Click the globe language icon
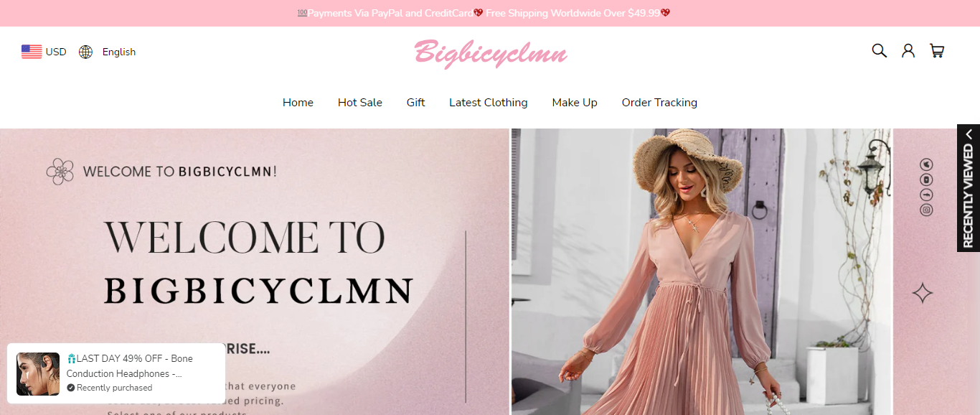Viewport: 980px width, 415px height. (86, 52)
